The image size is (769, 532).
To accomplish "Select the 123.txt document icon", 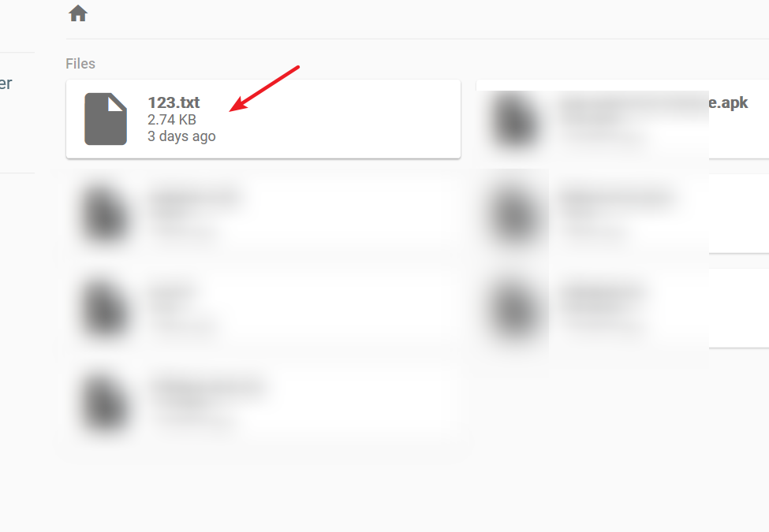I will [106, 119].
